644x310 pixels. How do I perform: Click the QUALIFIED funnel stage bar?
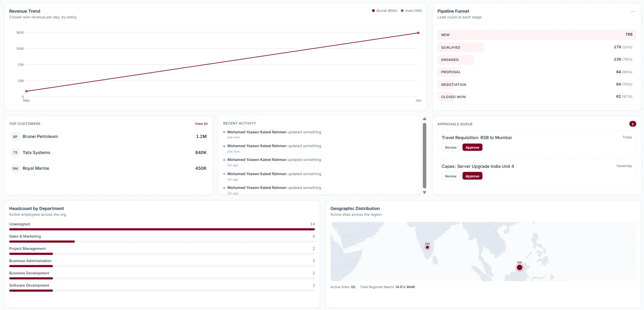click(461, 48)
